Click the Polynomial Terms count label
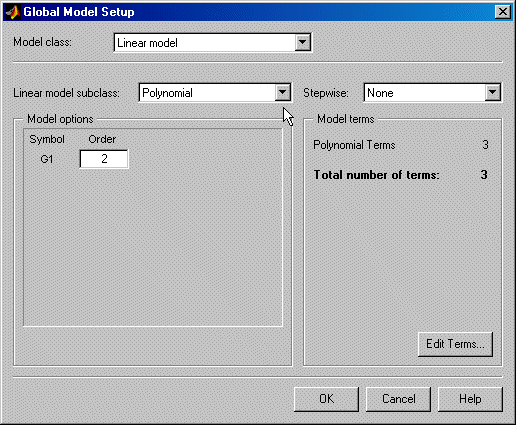Viewport: 516px width, 425px height. [x=354, y=145]
